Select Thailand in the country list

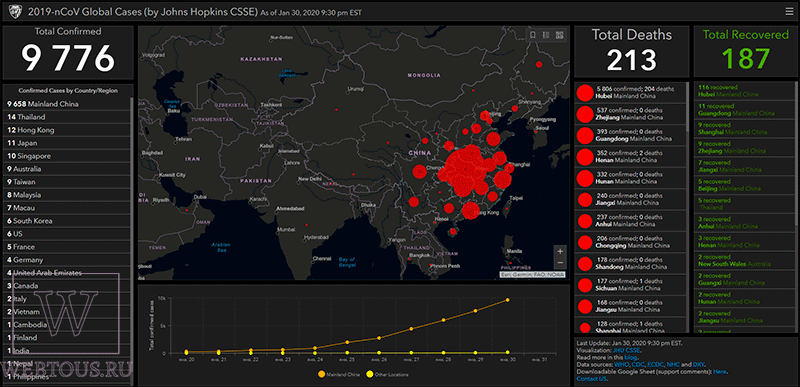pyautogui.click(x=66, y=117)
